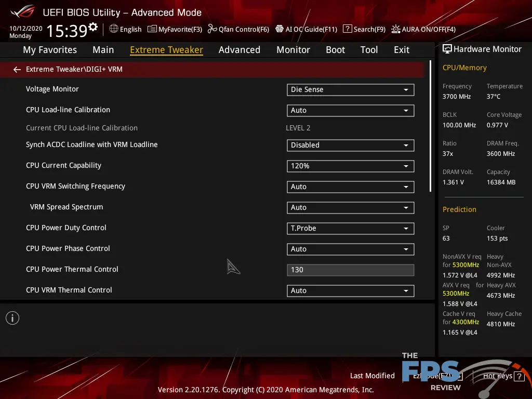The width and height of the screenshot is (532, 399).
Task: Click the 3700 MHz frequency value
Action: pos(457,97)
